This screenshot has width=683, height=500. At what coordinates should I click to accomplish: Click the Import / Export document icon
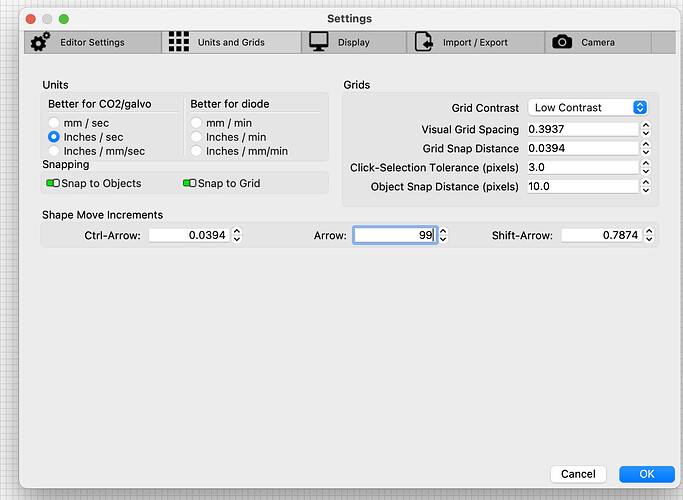pyautogui.click(x=424, y=42)
